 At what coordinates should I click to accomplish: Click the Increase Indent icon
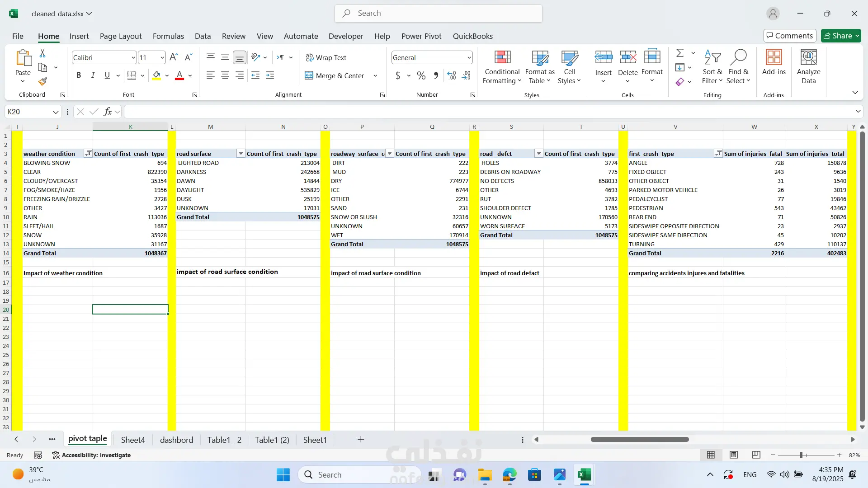pos(270,75)
